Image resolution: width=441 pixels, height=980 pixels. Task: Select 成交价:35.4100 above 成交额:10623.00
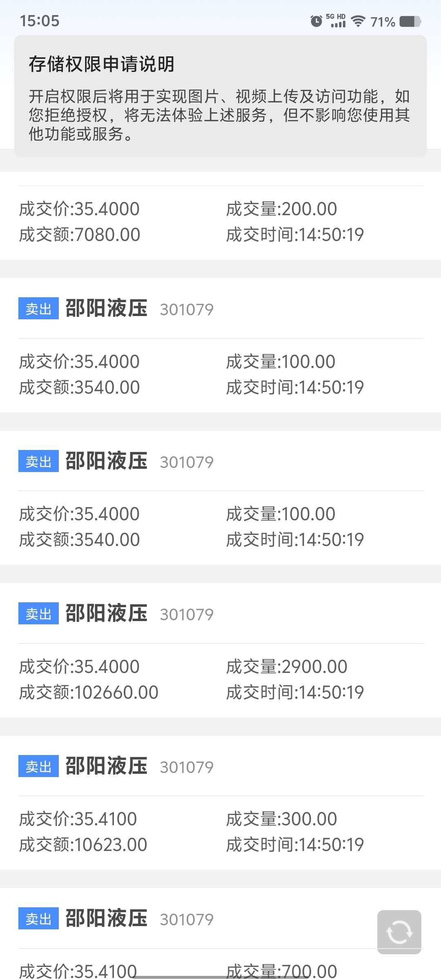point(78,819)
